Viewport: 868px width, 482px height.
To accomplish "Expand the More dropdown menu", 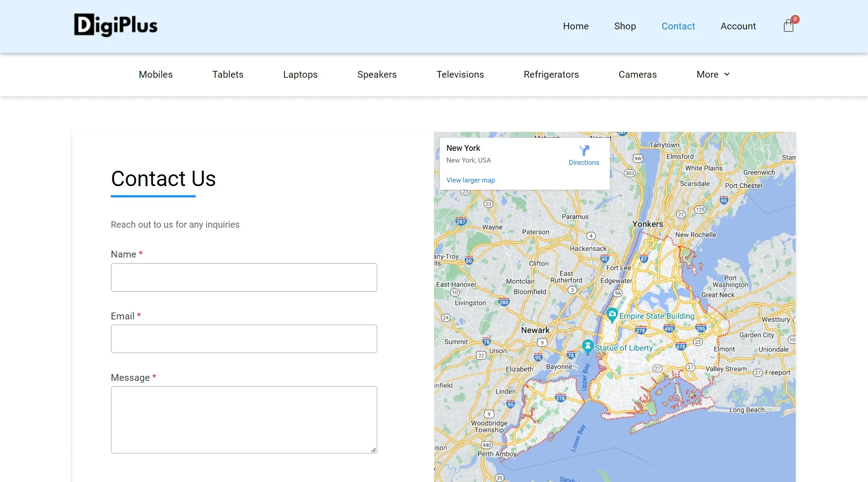I will point(713,75).
